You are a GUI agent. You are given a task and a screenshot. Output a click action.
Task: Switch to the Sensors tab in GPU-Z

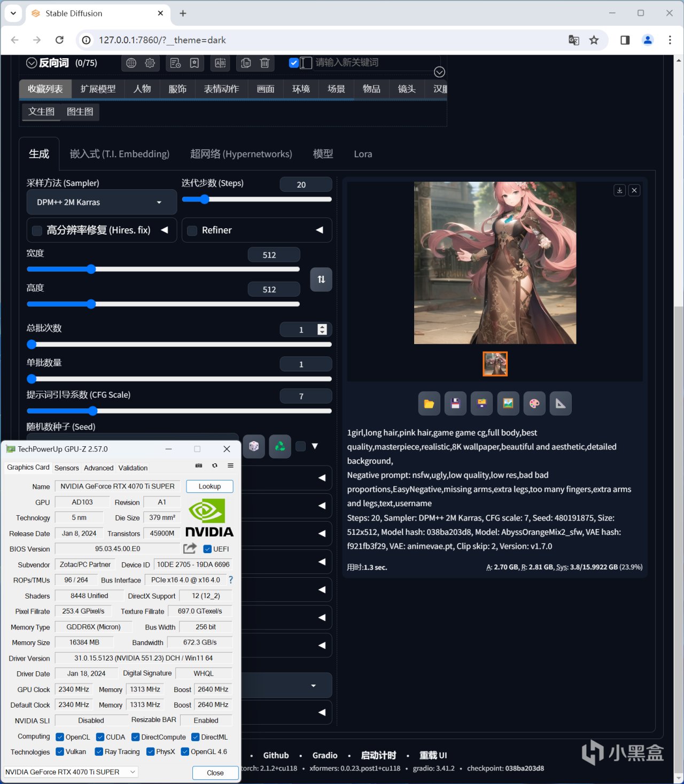tap(67, 468)
